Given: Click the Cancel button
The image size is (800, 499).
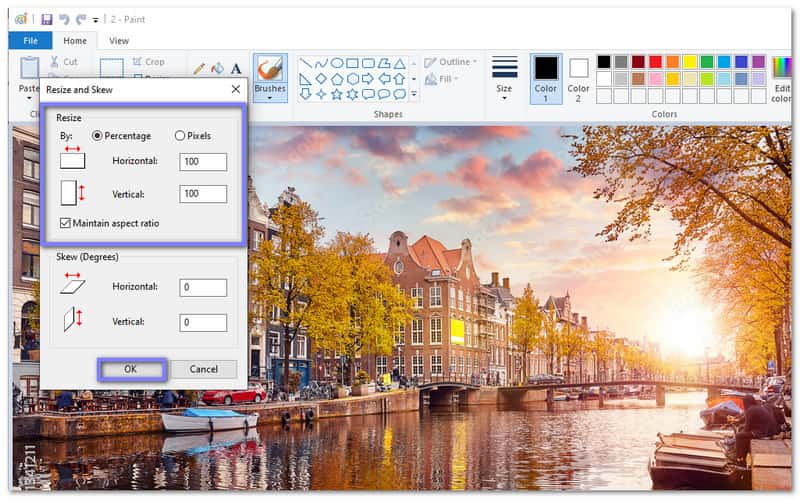Looking at the screenshot, I should [x=203, y=369].
